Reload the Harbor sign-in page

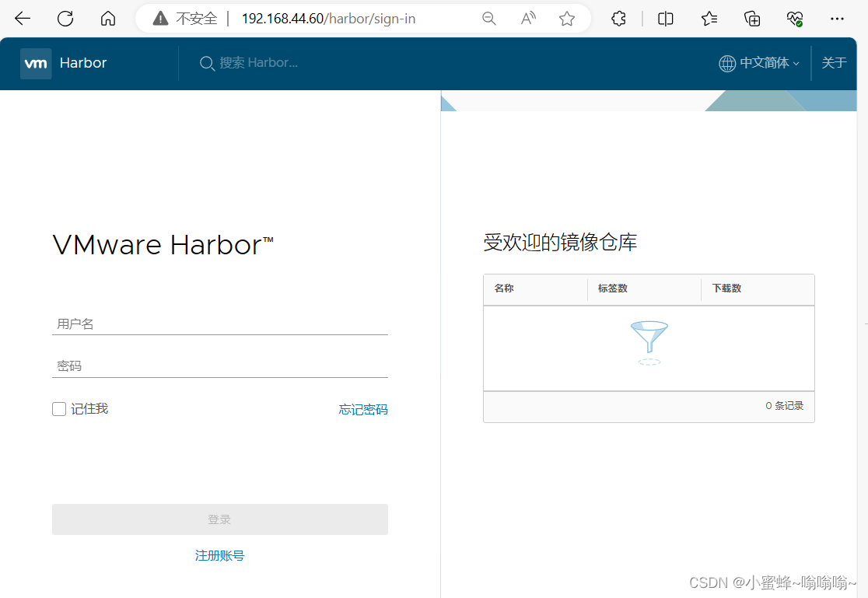tap(65, 19)
